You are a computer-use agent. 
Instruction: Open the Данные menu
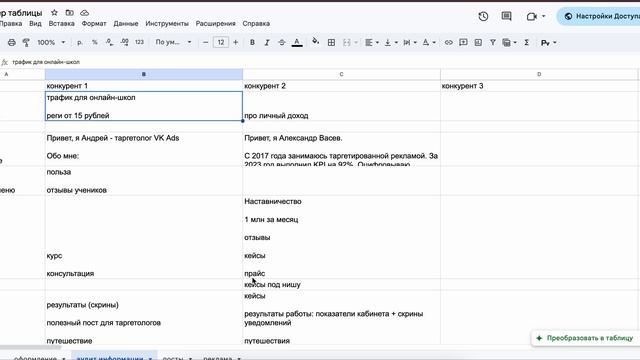(x=126, y=24)
